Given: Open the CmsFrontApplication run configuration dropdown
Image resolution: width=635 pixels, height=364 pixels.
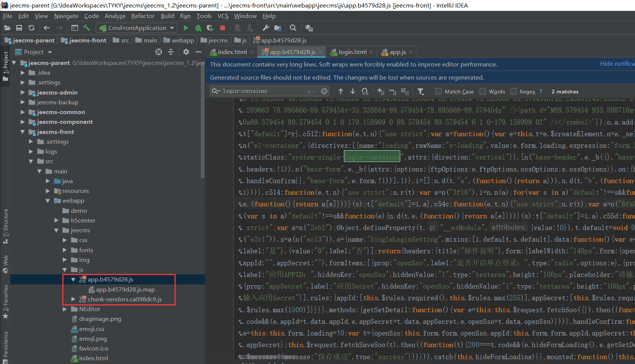Looking at the screenshot, I should 137,28.
